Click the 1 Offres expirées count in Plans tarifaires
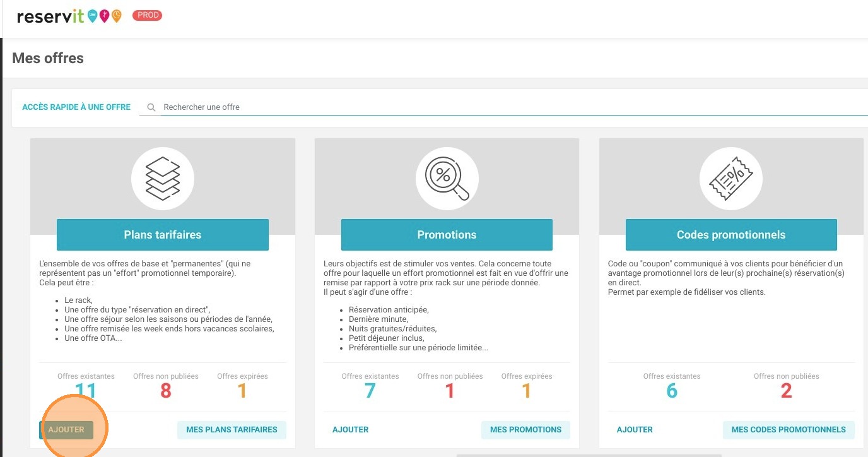This screenshot has height=457, width=868. (x=242, y=391)
